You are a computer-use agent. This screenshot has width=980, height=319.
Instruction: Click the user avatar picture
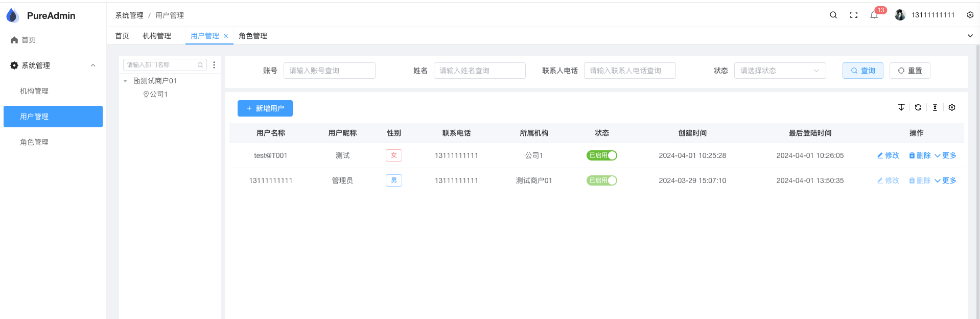tap(900, 15)
